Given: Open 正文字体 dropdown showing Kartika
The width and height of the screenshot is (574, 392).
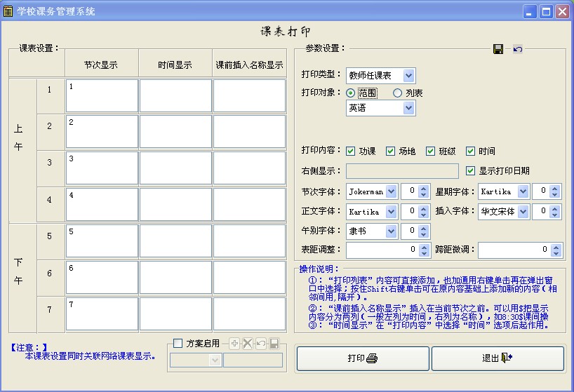Looking at the screenshot, I should pyautogui.click(x=392, y=211).
